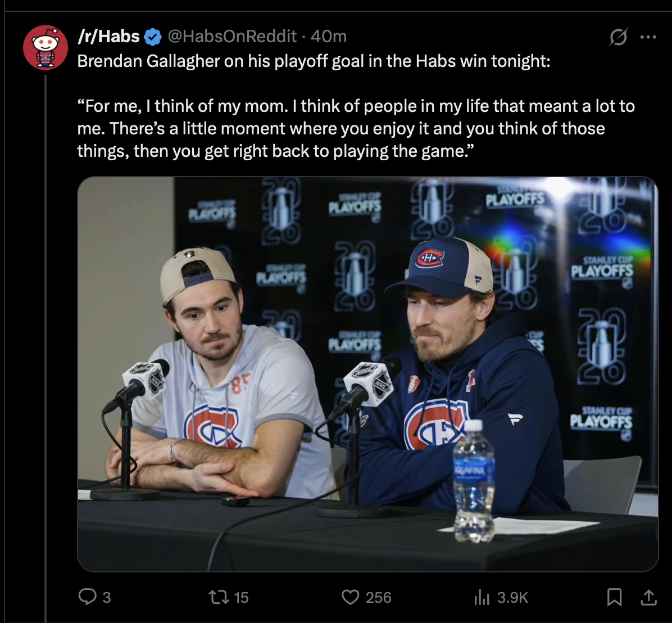Viewport: 672px width, 623px height.
Task: Like the tweet with the heart icon
Action: [350, 597]
